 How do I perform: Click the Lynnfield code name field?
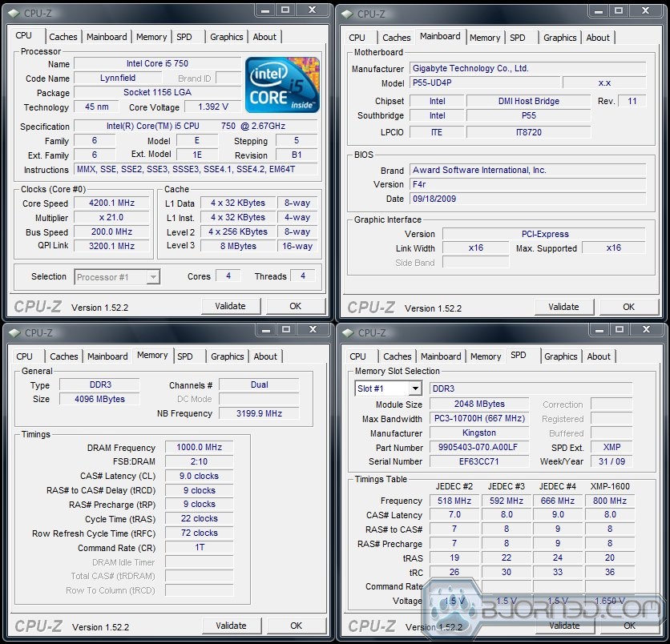(x=118, y=78)
